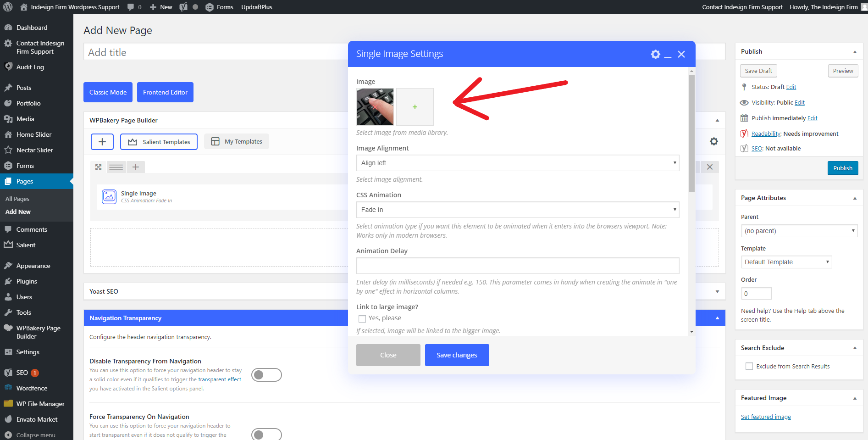
Task: Click the row drag handle lines icon
Action: [116, 167]
